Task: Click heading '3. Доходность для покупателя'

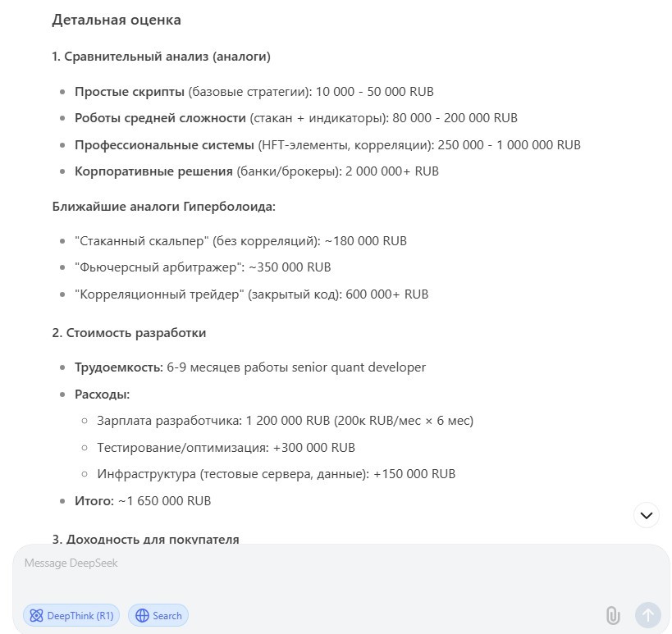Action: pyautogui.click(x=146, y=539)
